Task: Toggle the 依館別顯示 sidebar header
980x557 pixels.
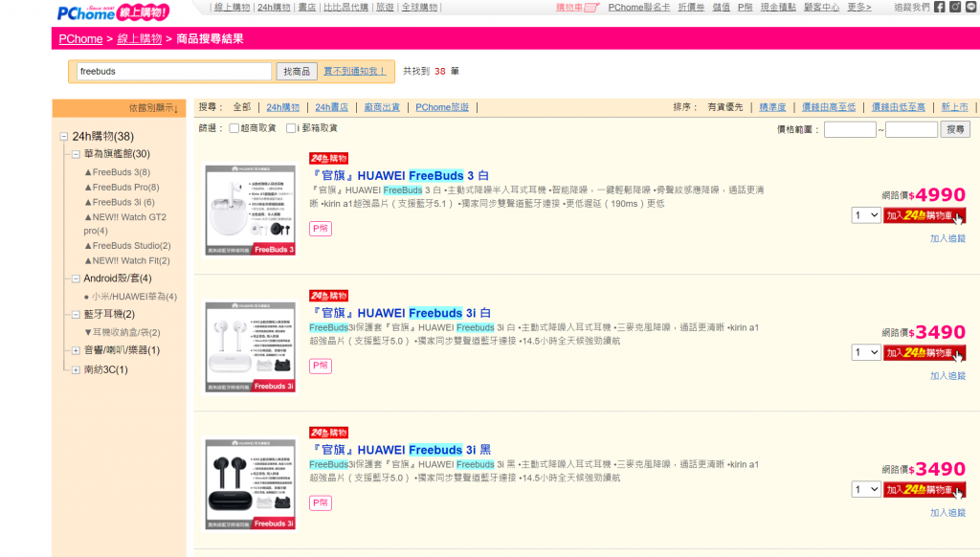Action: [119, 108]
